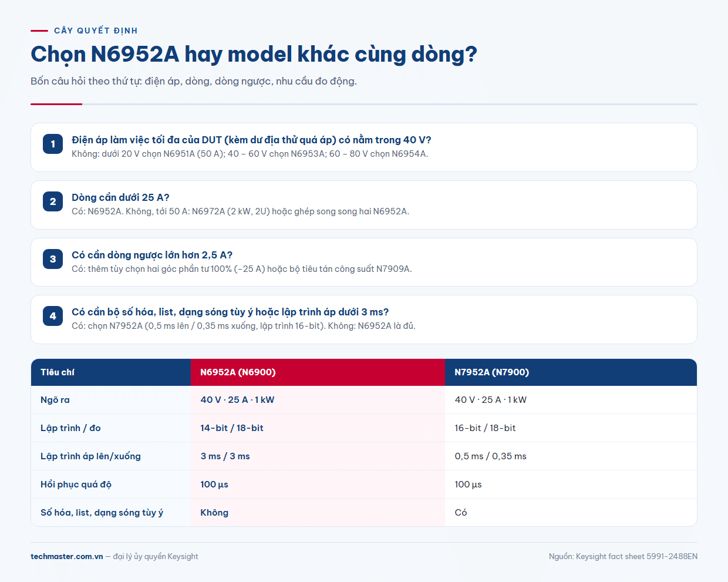
Task: Click "40 V · 25 A · 1 kW" in N6952A column
Action: (237, 400)
